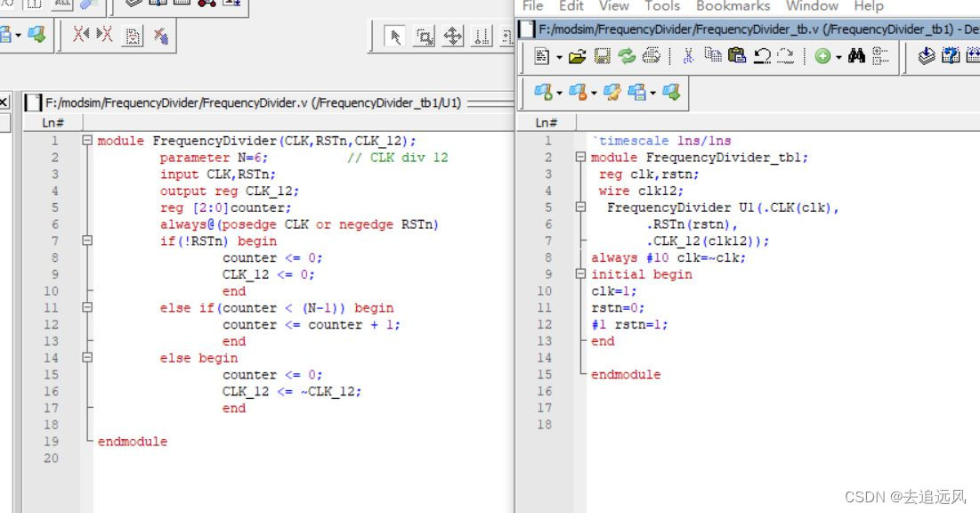
Task: Click the Clear bookmarks broom flag icon
Action: coord(611,93)
